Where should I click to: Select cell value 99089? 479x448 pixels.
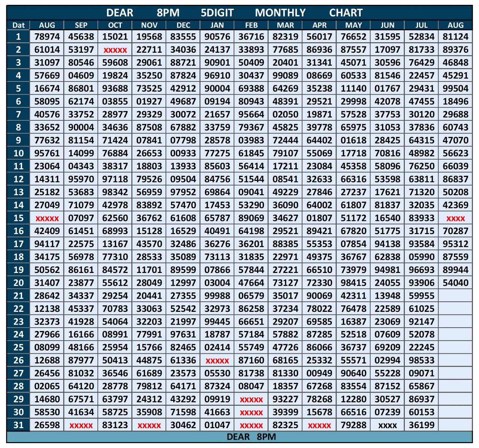pyautogui.click(x=285, y=76)
